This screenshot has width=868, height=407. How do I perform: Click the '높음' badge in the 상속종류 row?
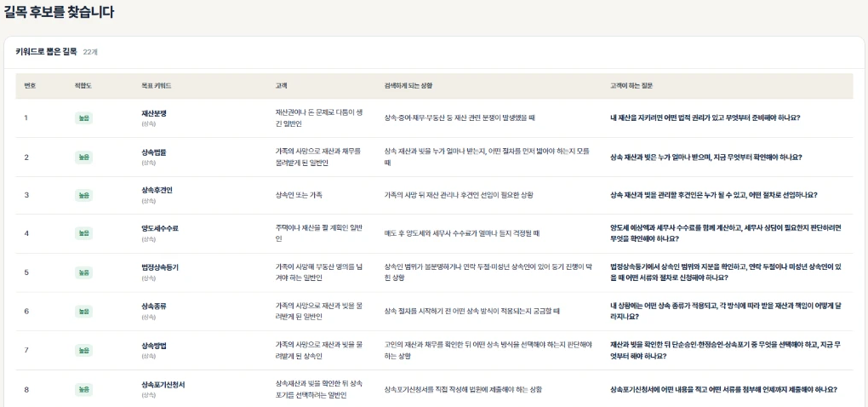(83, 311)
